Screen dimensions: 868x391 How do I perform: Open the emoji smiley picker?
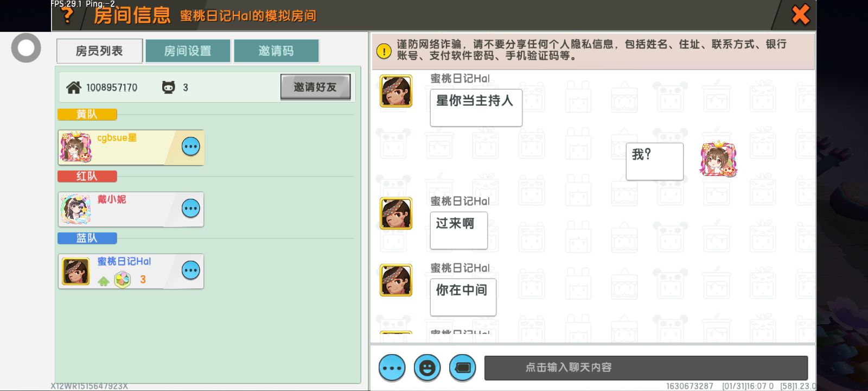[x=427, y=368]
